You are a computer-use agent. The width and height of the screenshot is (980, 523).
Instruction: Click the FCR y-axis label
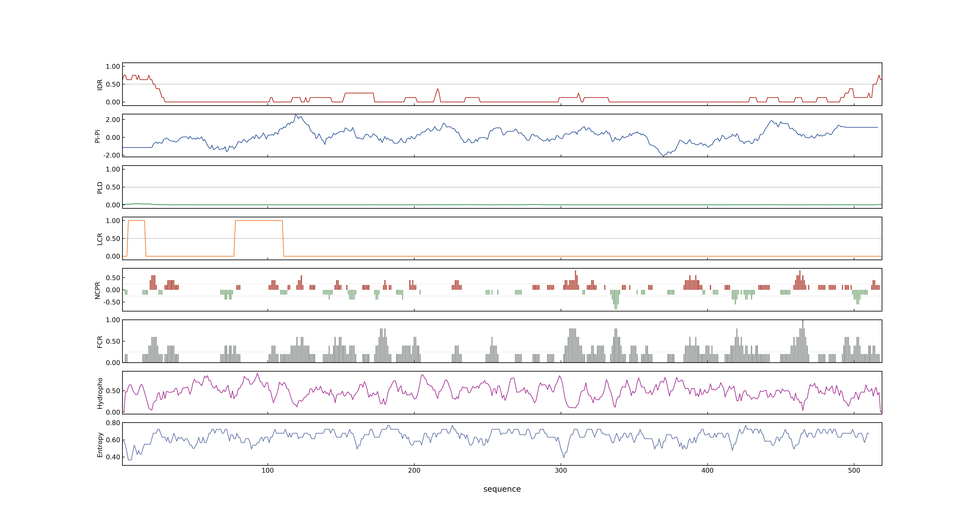click(100, 341)
